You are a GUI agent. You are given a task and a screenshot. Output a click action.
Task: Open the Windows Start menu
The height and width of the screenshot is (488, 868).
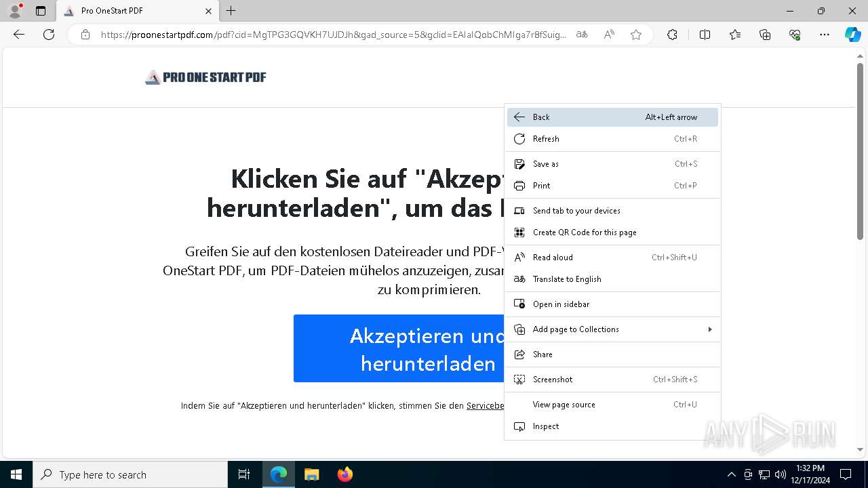[16, 474]
